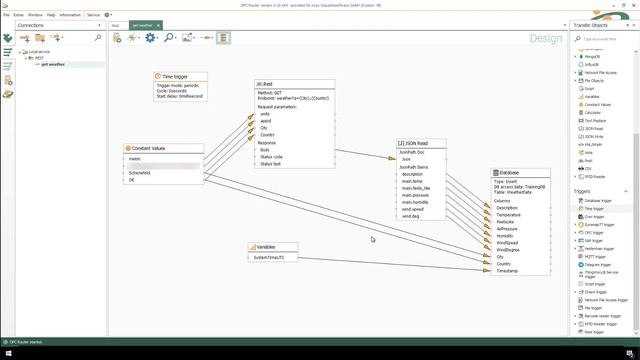Open the Extras menu
640x360 pixels.
click(x=18, y=15)
